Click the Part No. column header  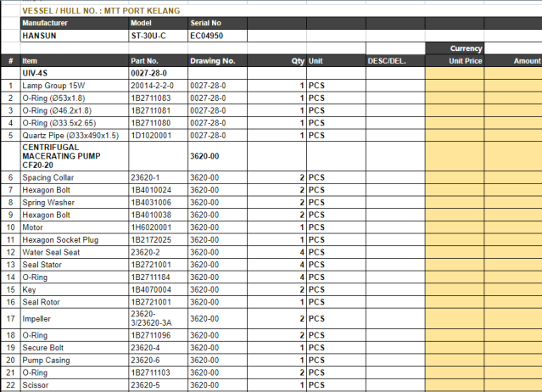point(157,61)
